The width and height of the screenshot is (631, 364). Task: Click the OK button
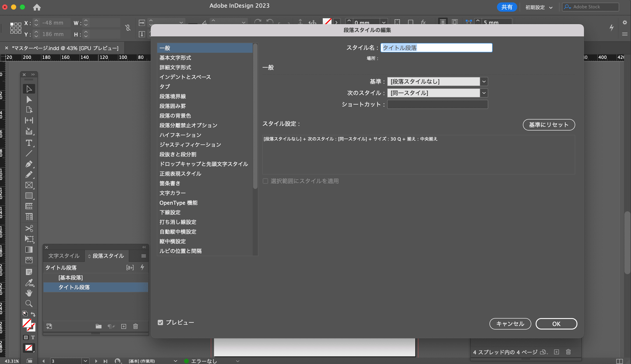click(556, 324)
